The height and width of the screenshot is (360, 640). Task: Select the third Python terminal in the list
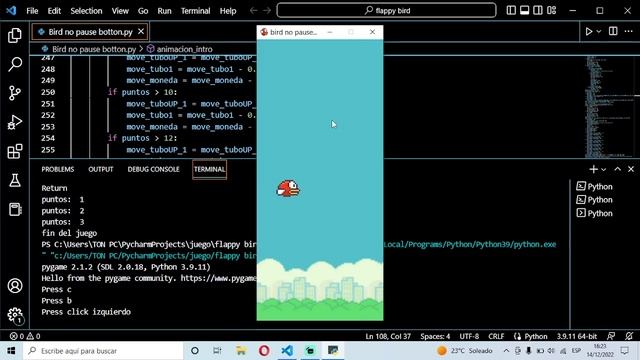pos(595,213)
